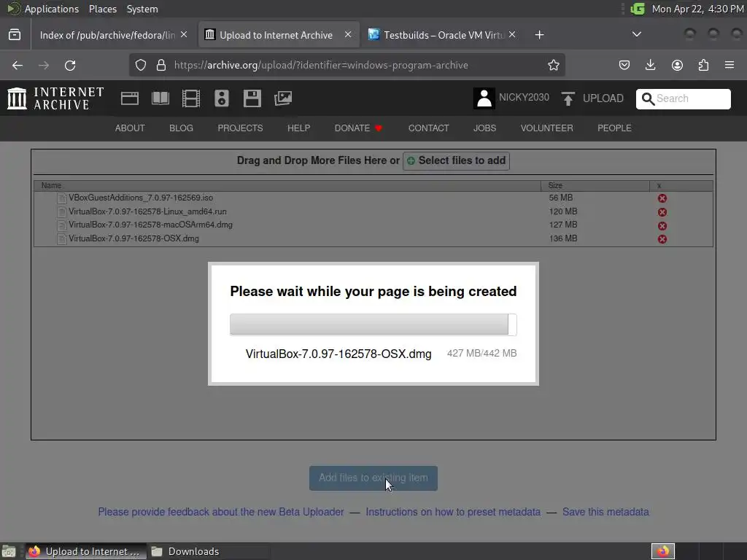Click the clock Mon Apr 22, 4:30 PM
Image resolution: width=747 pixels, height=560 pixels.
pos(697,9)
